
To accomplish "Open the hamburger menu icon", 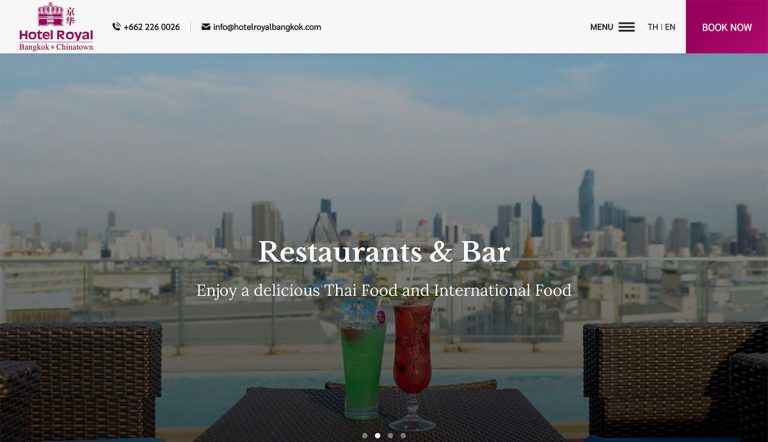I will (626, 27).
